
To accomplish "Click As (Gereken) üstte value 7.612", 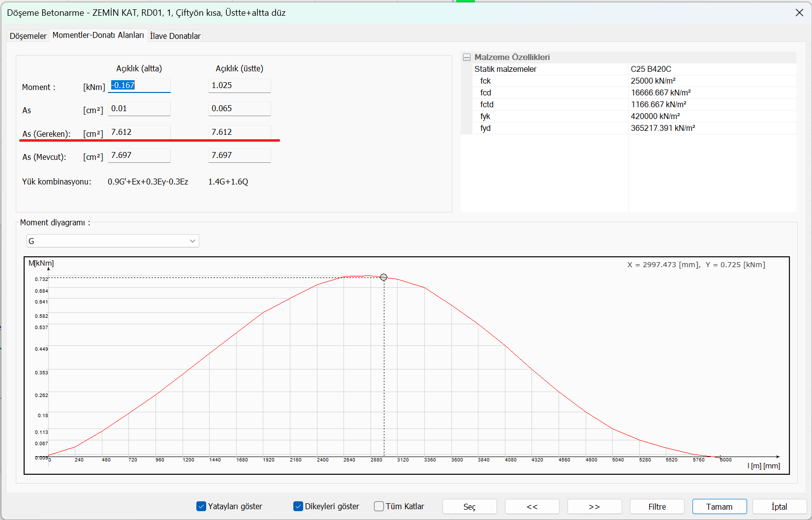I will [x=240, y=132].
